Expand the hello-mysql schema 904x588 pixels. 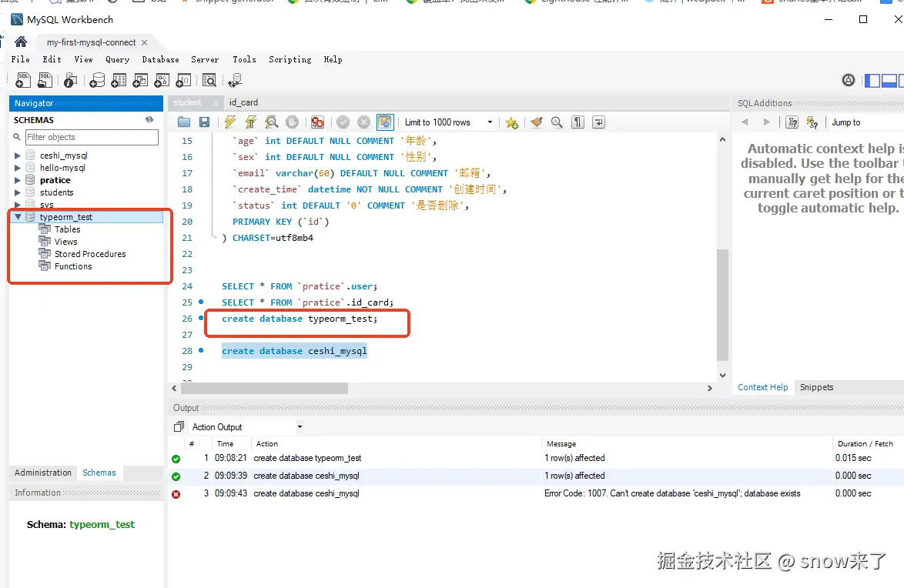(x=17, y=168)
